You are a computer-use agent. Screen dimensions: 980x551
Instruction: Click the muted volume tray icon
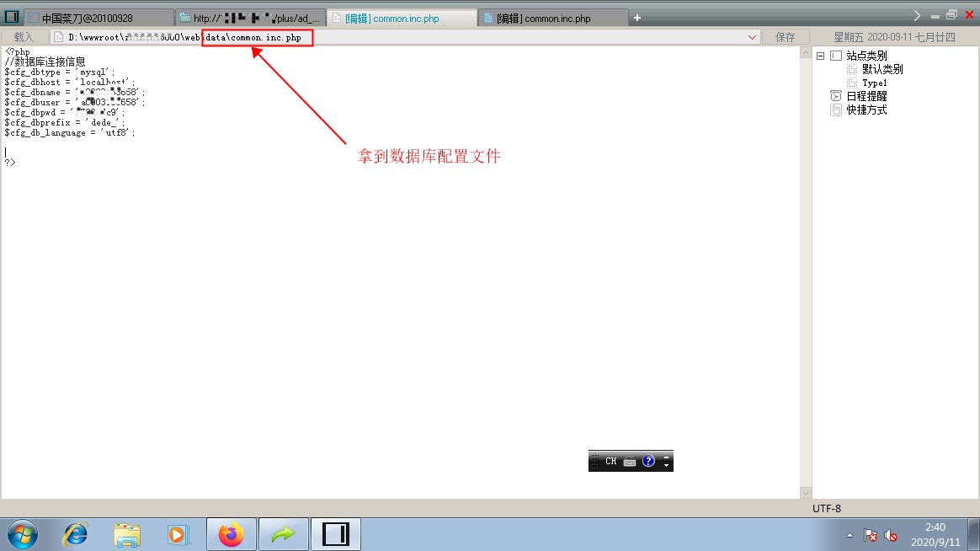point(892,535)
